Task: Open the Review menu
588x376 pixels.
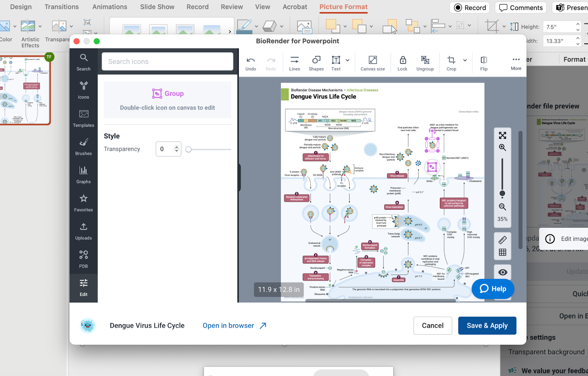Action: [232, 7]
